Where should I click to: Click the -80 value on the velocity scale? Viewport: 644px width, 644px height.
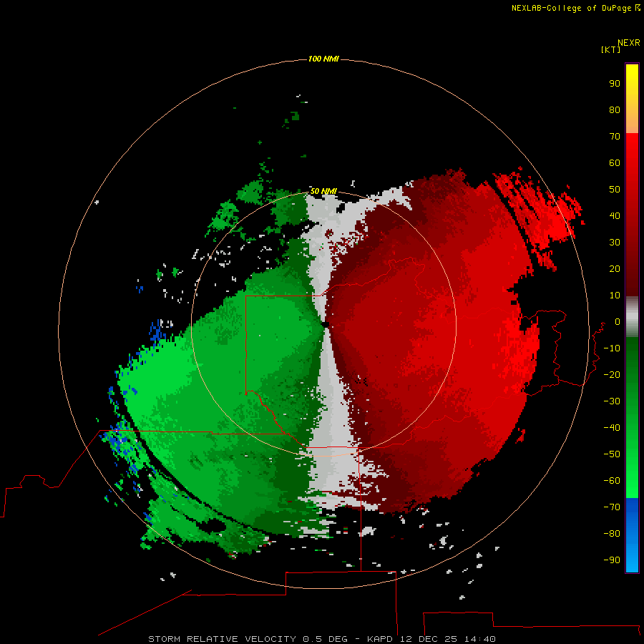click(x=612, y=534)
